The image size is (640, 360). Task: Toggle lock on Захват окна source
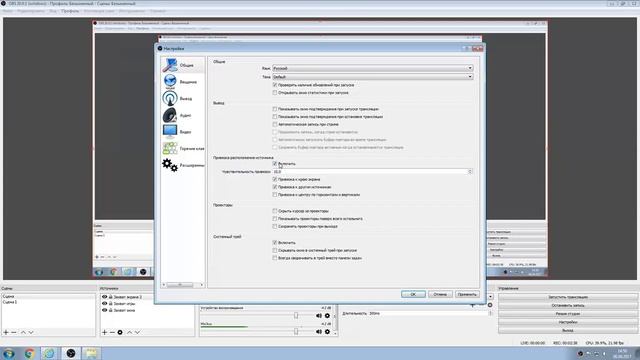pyautogui.click(x=111, y=310)
